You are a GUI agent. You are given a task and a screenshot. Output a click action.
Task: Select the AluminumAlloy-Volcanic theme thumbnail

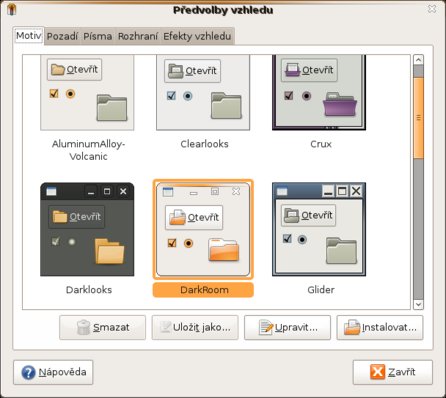(x=87, y=92)
